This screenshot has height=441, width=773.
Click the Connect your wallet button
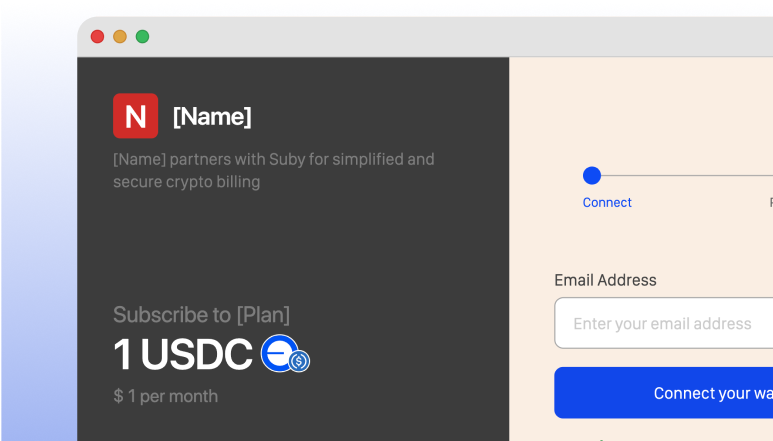click(664, 393)
